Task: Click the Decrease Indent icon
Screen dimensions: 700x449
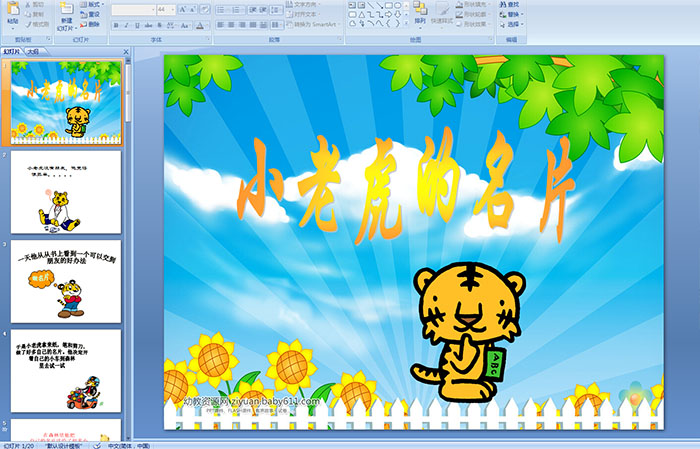Action: (253, 10)
